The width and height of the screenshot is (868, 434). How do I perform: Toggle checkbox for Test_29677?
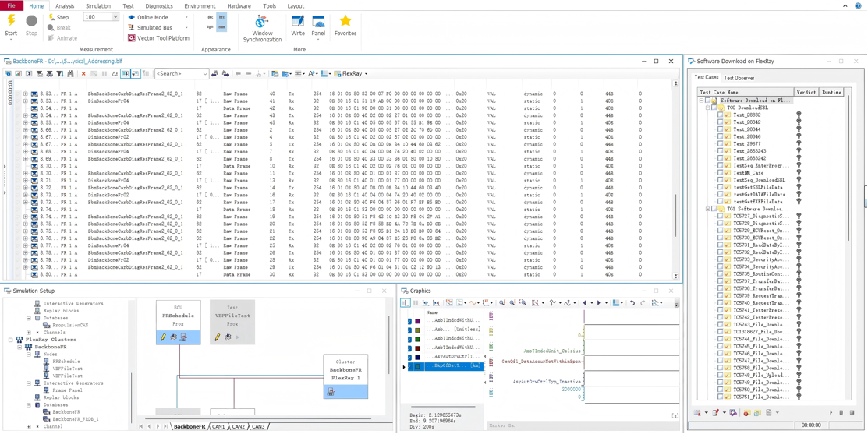click(720, 143)
